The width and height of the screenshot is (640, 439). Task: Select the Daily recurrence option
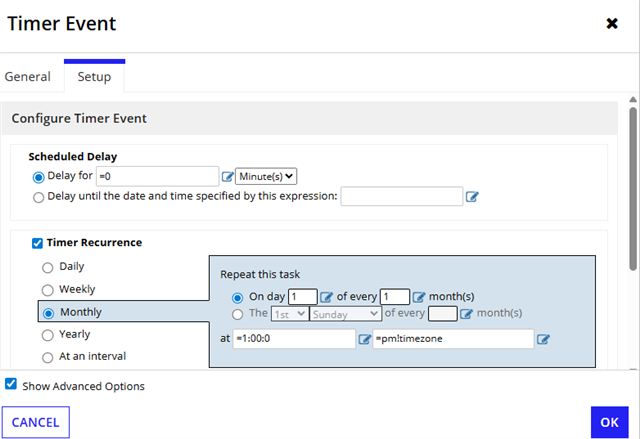tap(47, 267)
